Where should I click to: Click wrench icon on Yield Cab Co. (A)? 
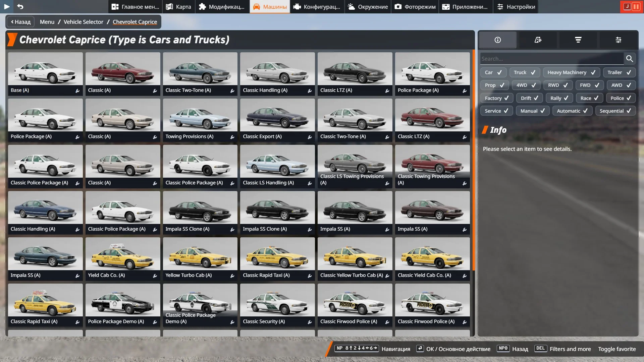155,276
